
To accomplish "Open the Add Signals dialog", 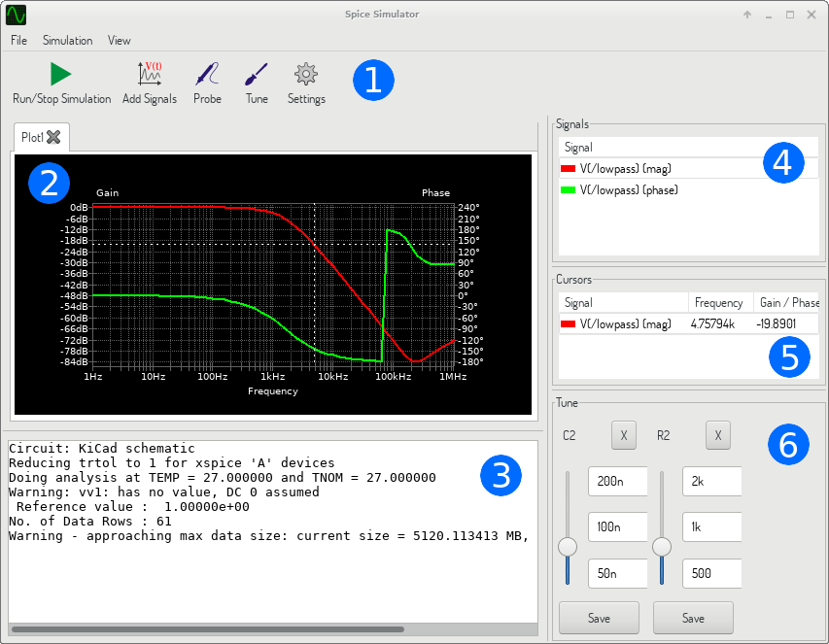I will pyautogui.click(x=149, y=73).
